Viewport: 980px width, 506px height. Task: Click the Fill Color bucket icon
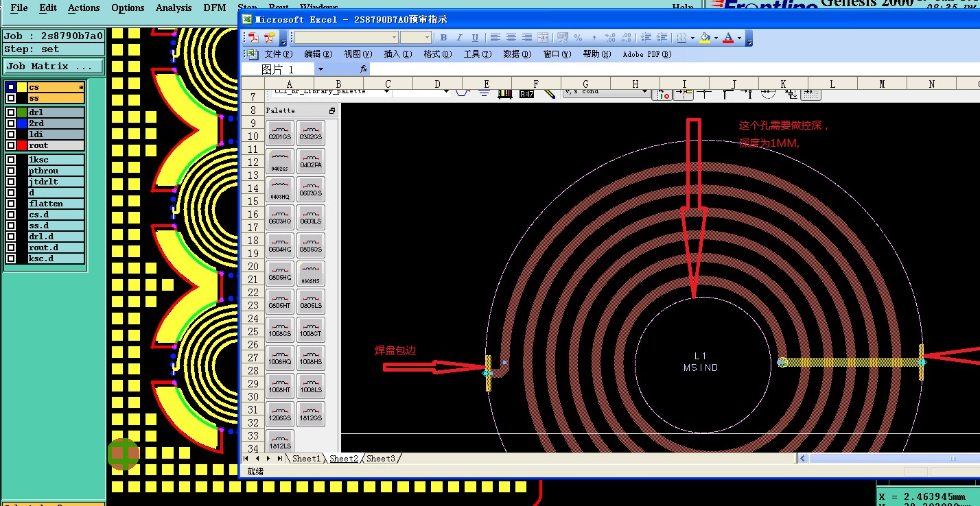[x=705, y=38]
